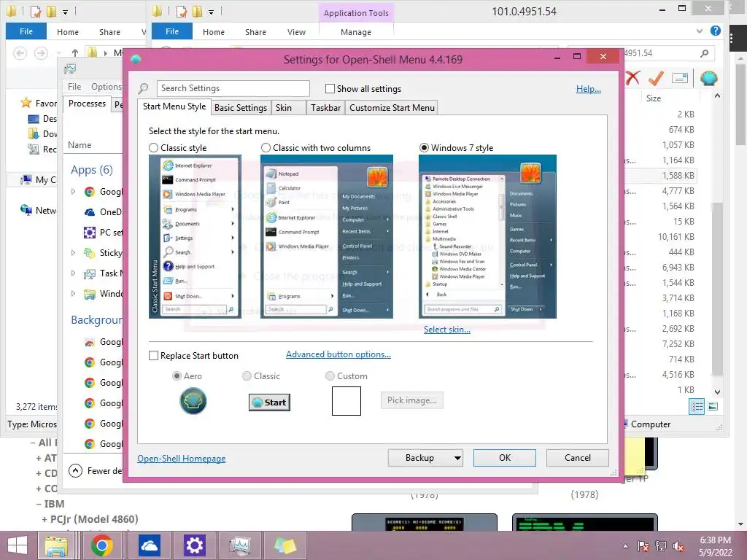Click the orange checkmark icon in Explorer ribbon
The height and width of the screenshot is (560, 747).
pos(656,77)
